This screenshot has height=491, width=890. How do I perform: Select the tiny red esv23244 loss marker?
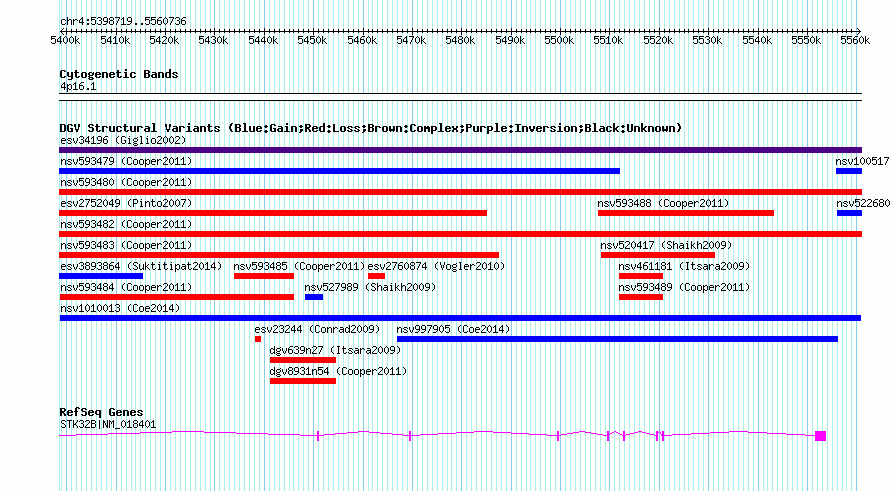258,339
